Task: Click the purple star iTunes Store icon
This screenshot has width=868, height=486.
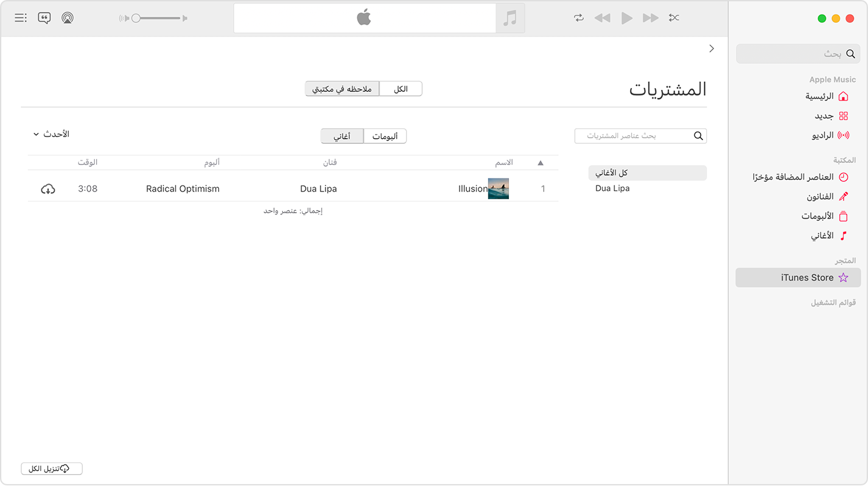Action: click(x=843, y=278)
